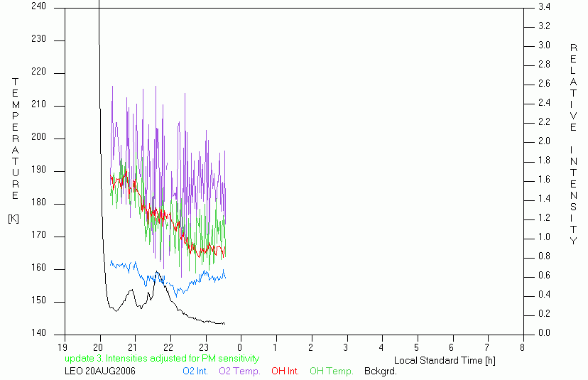Click the relative intensity value 0.8

(544, 256)
